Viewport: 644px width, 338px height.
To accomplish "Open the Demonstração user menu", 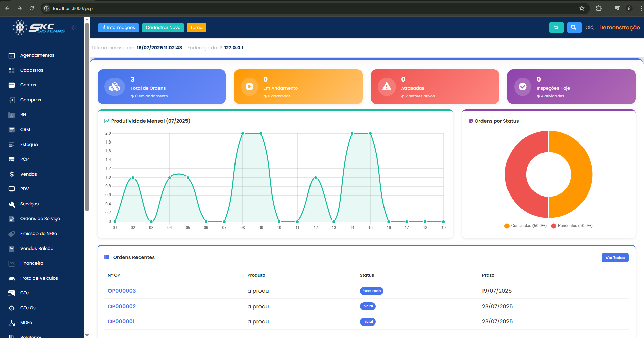I will click(619, 28).
